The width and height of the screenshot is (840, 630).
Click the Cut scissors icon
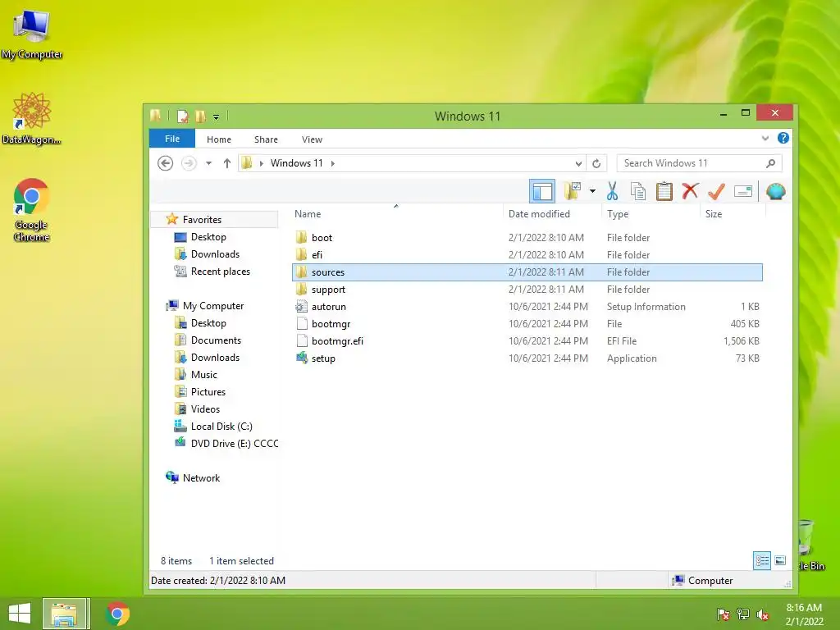(612, 190)
